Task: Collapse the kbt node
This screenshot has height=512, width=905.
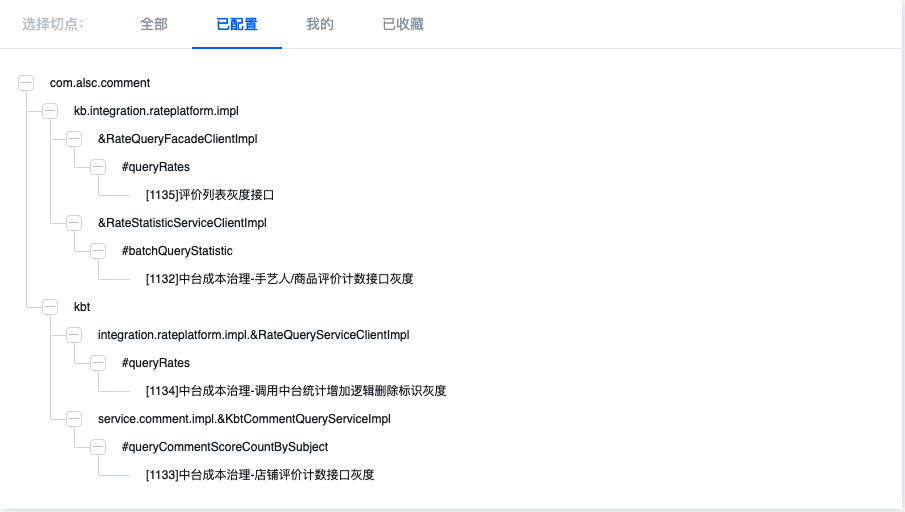Action: click(x=50, y=307)
